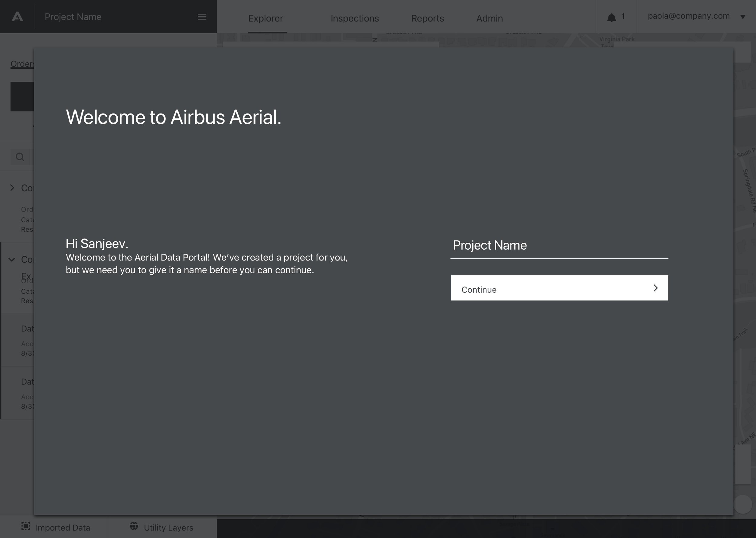Click the notifications bell icon
The image size is (756, 538).
611,17
